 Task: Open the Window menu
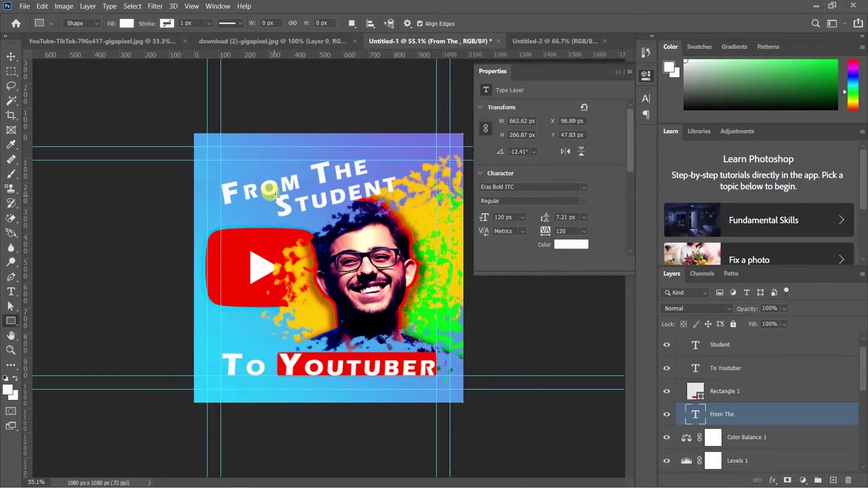pyautogui.click(x=218, y=6)
